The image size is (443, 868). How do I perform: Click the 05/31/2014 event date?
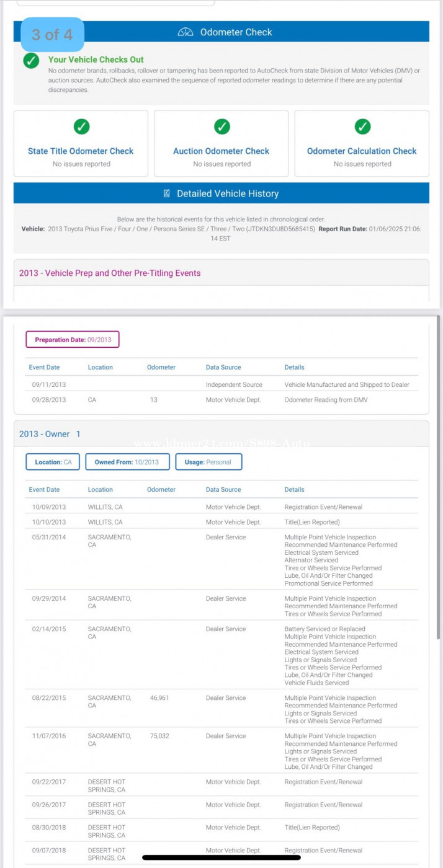coord(49,538)
